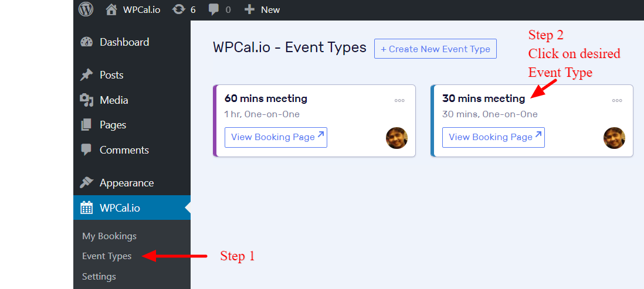Image resolution: width=644 pixels, height=289 pixels.
Task: Click the New text in admin bar
Action: [270, 10]
